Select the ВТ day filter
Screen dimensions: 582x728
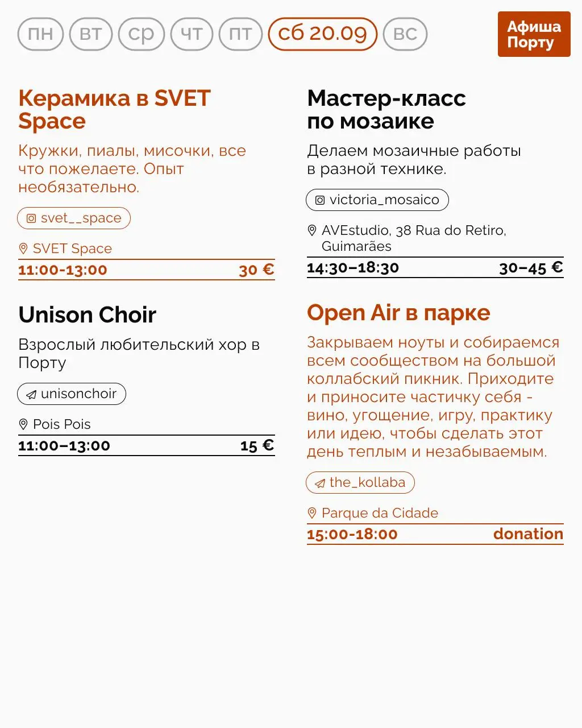pos(90,34)
